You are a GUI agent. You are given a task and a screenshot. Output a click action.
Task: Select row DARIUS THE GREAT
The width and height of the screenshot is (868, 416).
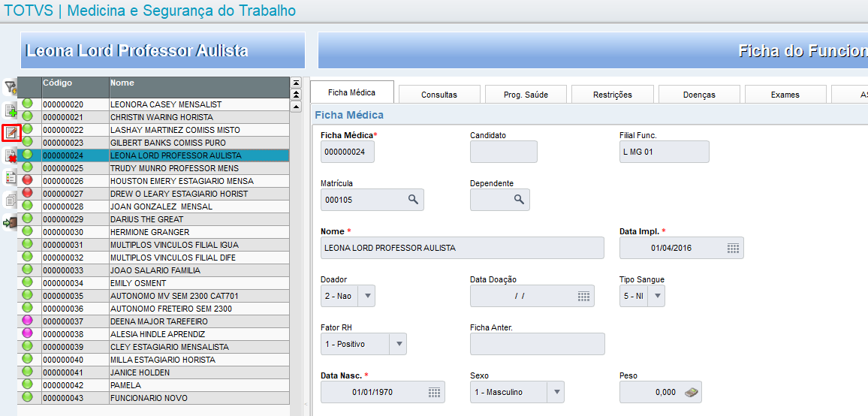pos(153,219)
